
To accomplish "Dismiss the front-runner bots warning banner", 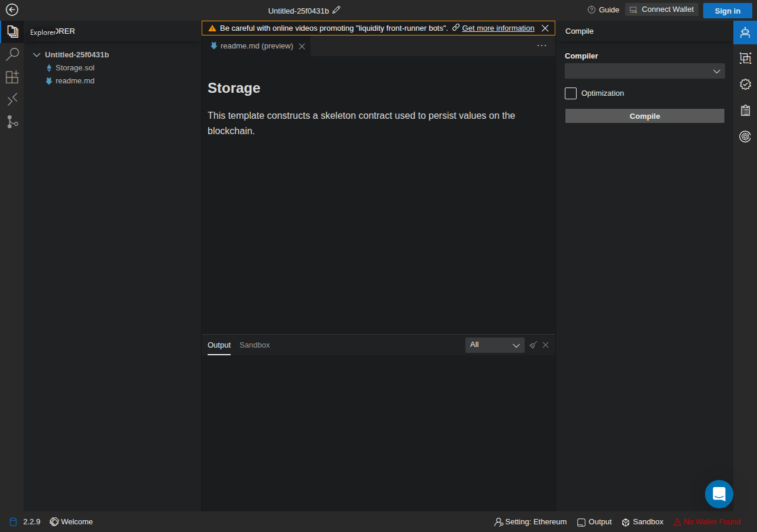I will click(x=545, y=28).
